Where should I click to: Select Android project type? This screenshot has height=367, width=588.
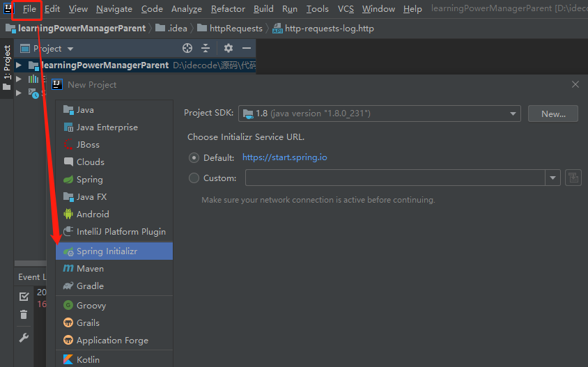click(x=114, y=214)
